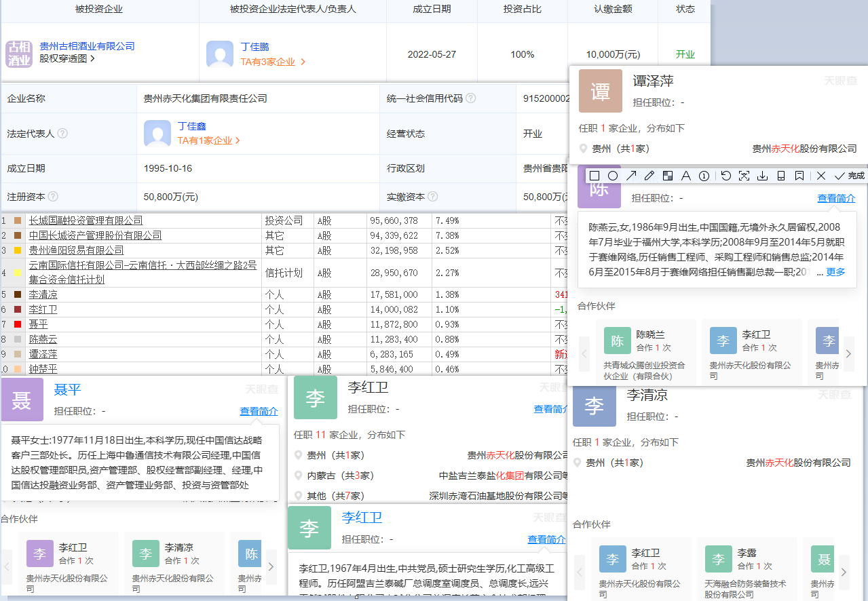Click help icon beside 统一社会信用代码

tap(470, 98)
